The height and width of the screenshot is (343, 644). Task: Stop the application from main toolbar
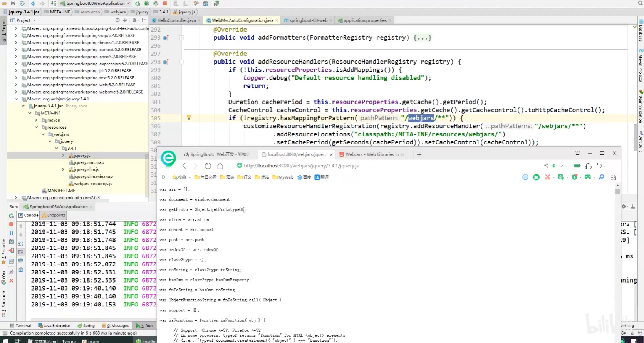tap(165, 3)
